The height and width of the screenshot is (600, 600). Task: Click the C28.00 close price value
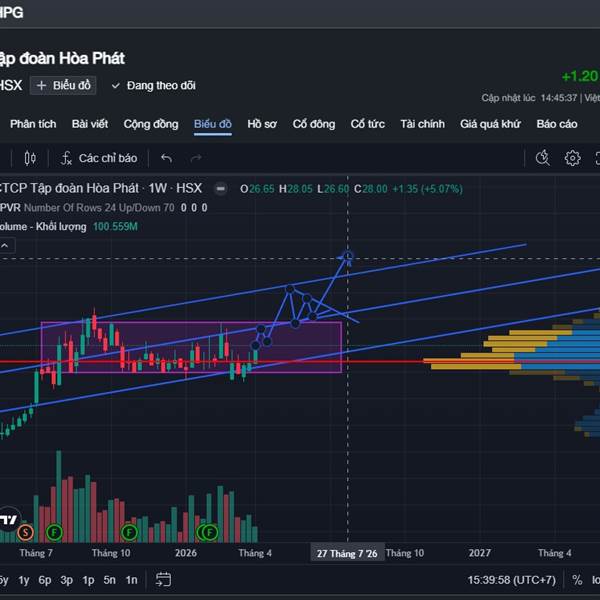click(x=370, y=189)
